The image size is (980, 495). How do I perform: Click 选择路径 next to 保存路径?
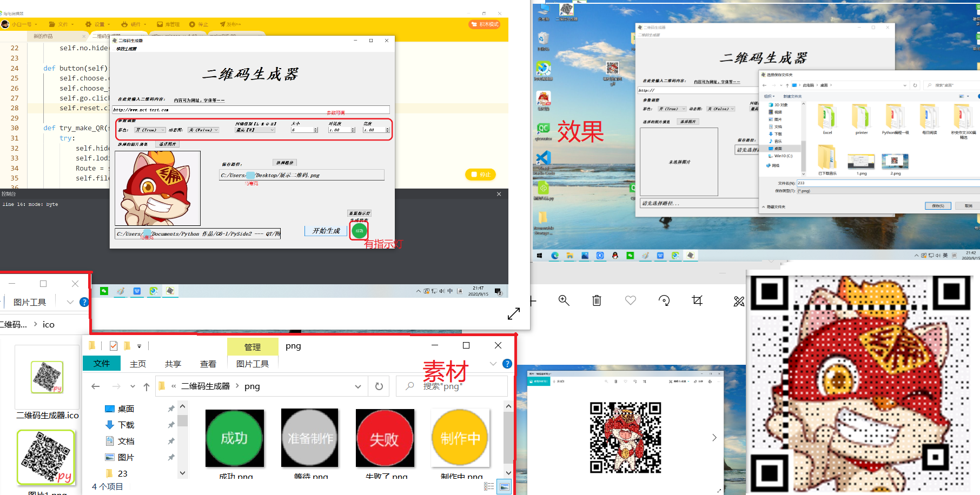[285, 163]
